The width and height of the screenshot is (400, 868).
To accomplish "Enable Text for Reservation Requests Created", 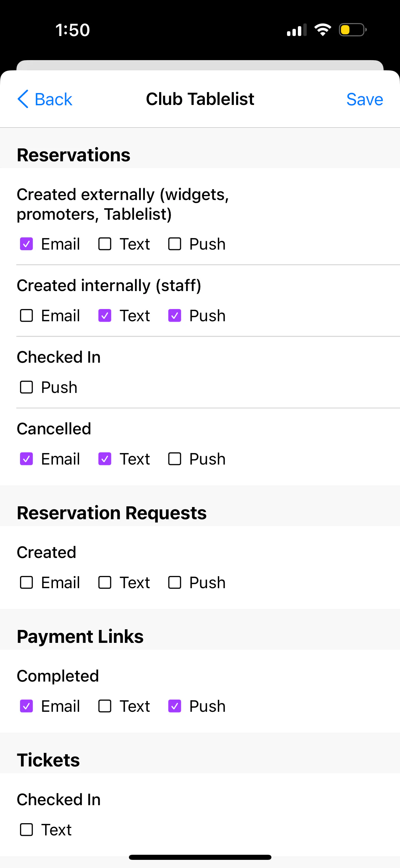I will [x=105, y=582].
